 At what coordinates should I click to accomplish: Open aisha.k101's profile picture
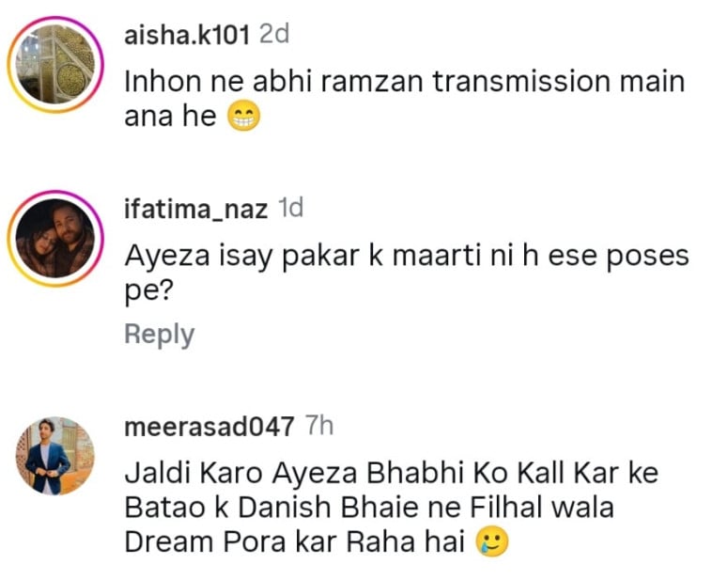(55, 64)
